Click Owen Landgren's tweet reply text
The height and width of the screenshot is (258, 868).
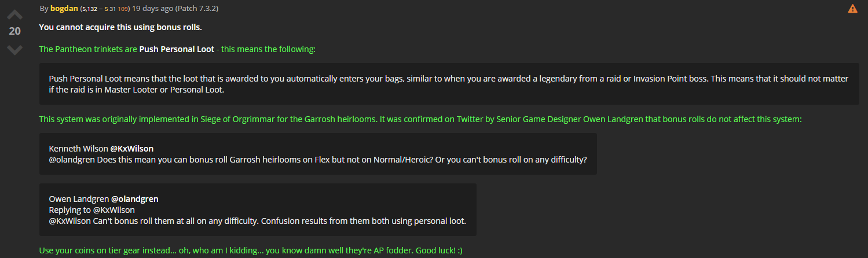tap(258, 221)
